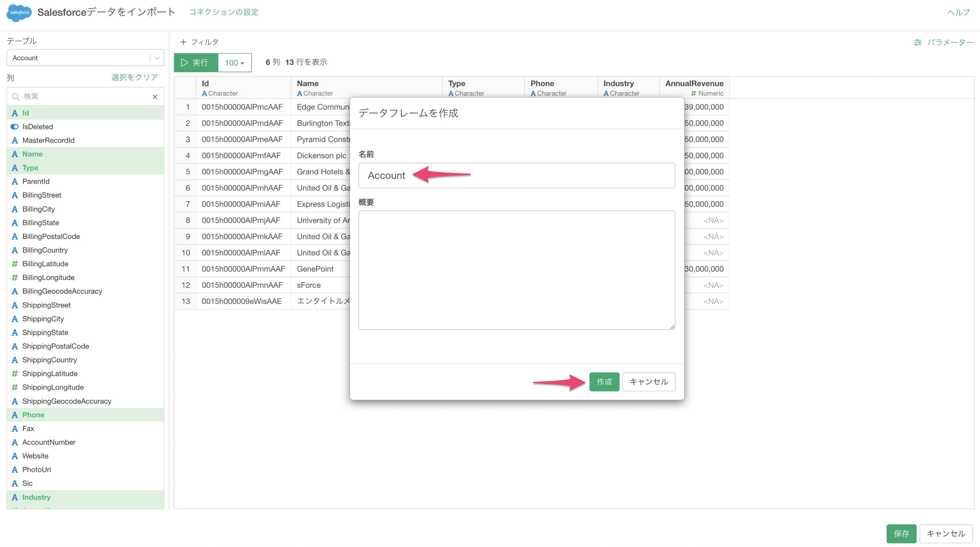Click the character icon beside Fax
The width and height of the screenshot is (980, 547).
[x=15, y=428]
